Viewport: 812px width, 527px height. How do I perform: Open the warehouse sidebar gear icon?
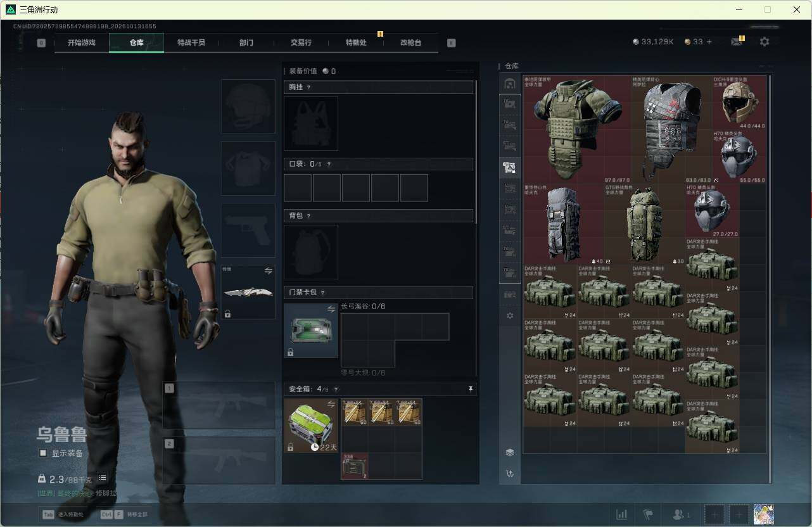510,315
